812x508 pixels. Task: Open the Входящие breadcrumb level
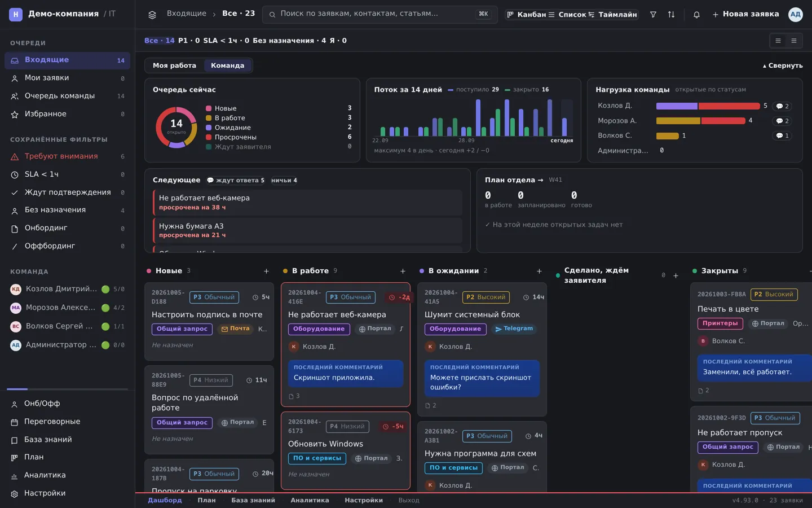[187, 14]
